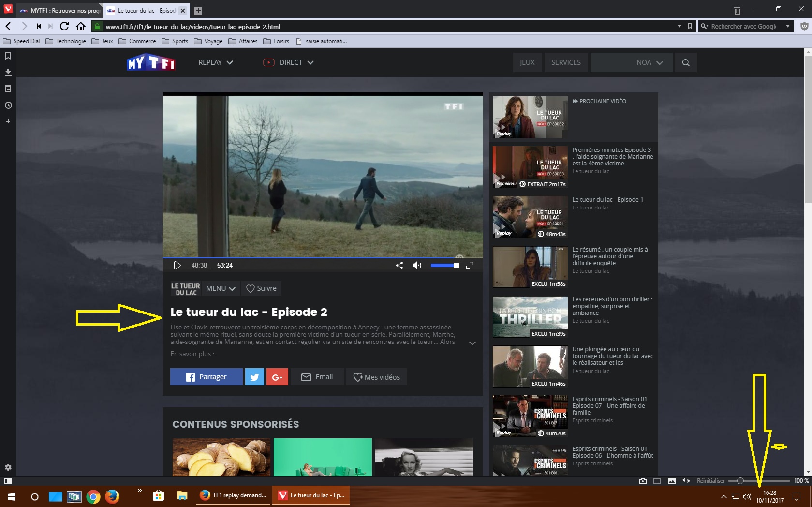The height and width of the screenshot is (507, 812).
Task: Open Une plongée au cœur du tournage
Action: tap(573, 366)
